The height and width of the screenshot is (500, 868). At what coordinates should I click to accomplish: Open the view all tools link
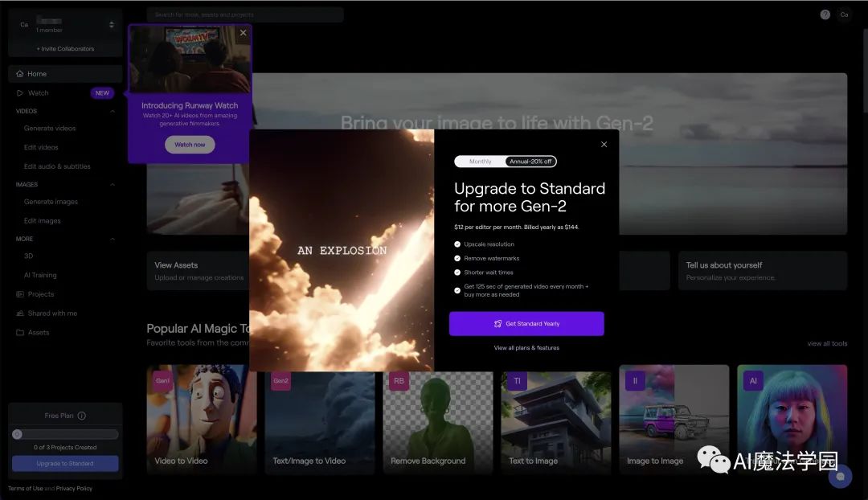click(827, 344)
